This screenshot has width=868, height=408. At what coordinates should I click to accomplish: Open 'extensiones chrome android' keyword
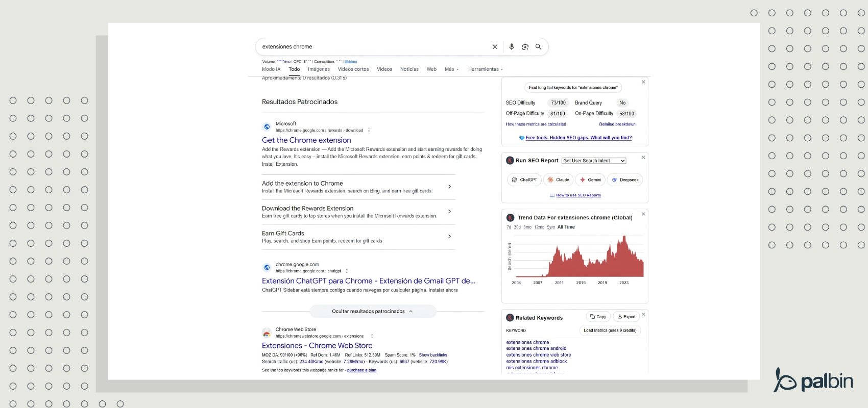(x=536, y=349)
